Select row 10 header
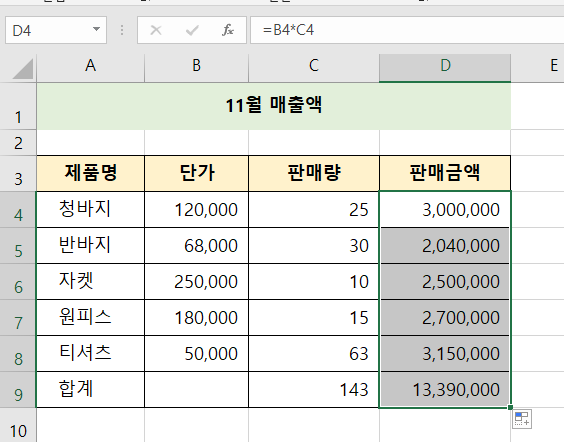 point(18,425)
